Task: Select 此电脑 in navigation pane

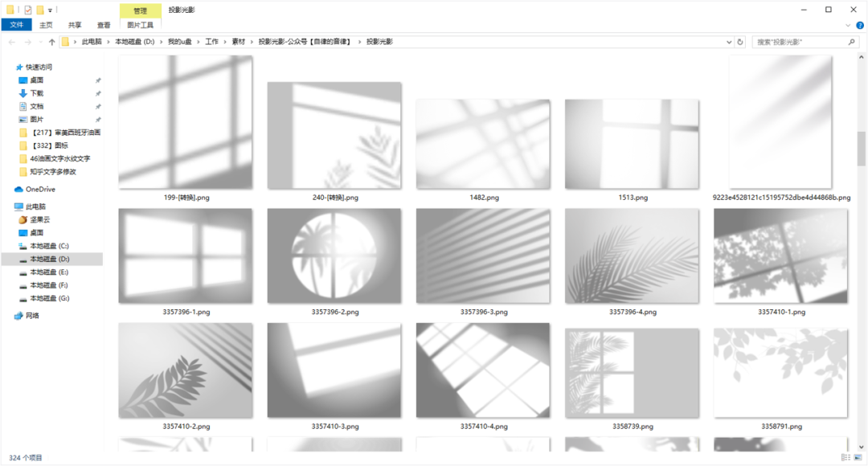Action: (35, 207)
